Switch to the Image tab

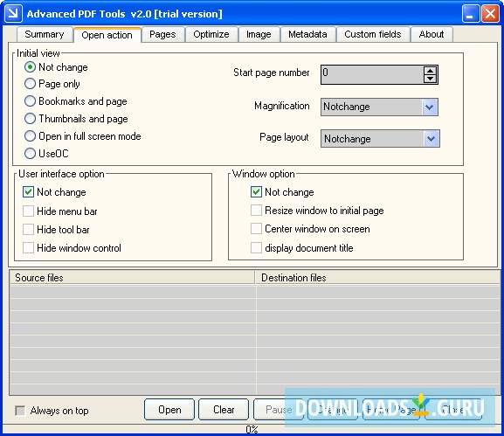coord(259,34)
